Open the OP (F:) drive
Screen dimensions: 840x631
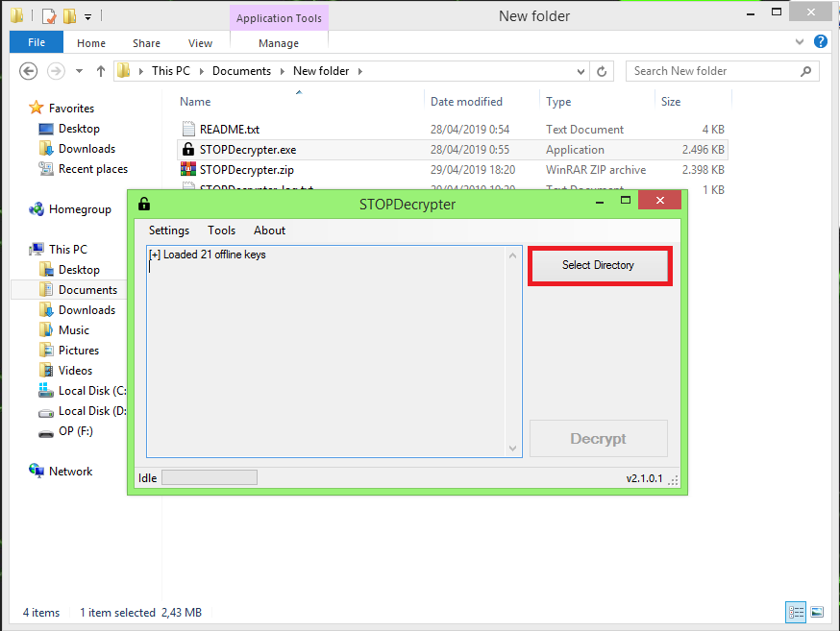tap(76, 431)
